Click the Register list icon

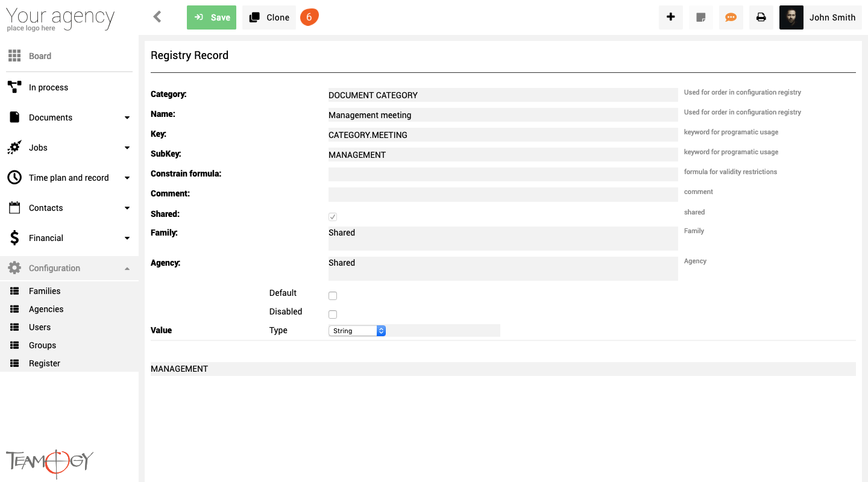14,363
